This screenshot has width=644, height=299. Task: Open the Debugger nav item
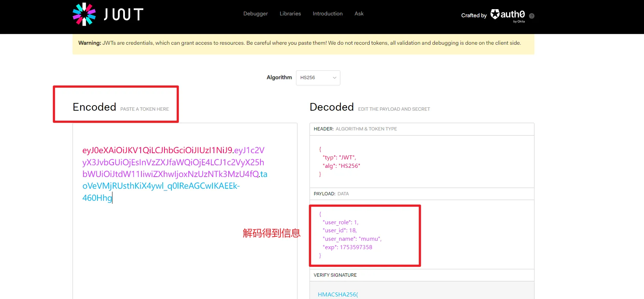tap(255, 14)
